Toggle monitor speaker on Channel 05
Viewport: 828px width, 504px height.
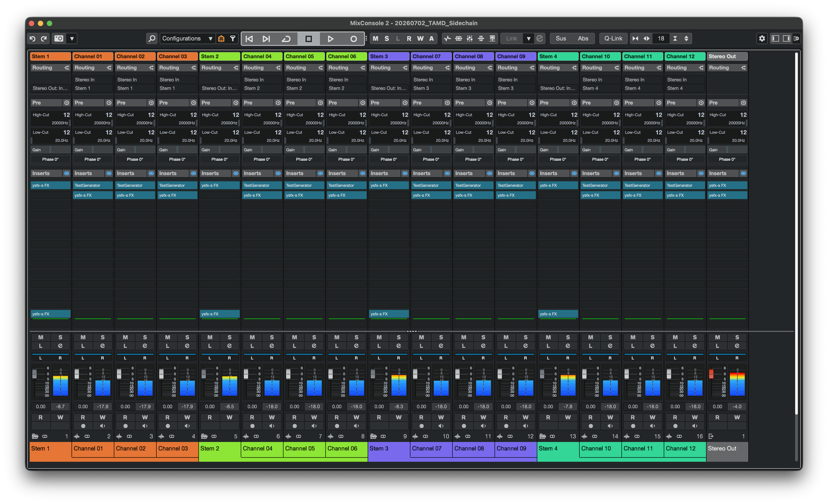[x=314, y=426]
